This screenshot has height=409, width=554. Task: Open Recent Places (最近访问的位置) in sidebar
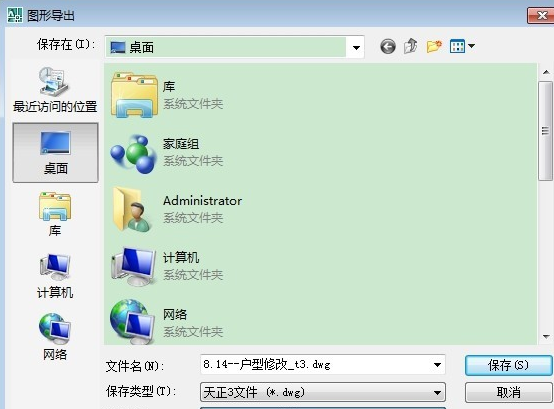pyautogui.click(x=55, y=90)
